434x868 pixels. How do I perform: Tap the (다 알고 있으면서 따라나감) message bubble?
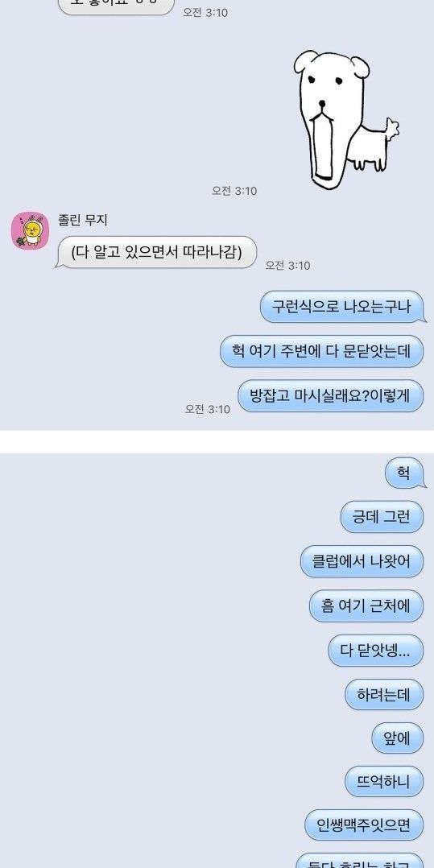tap(156, 253)
